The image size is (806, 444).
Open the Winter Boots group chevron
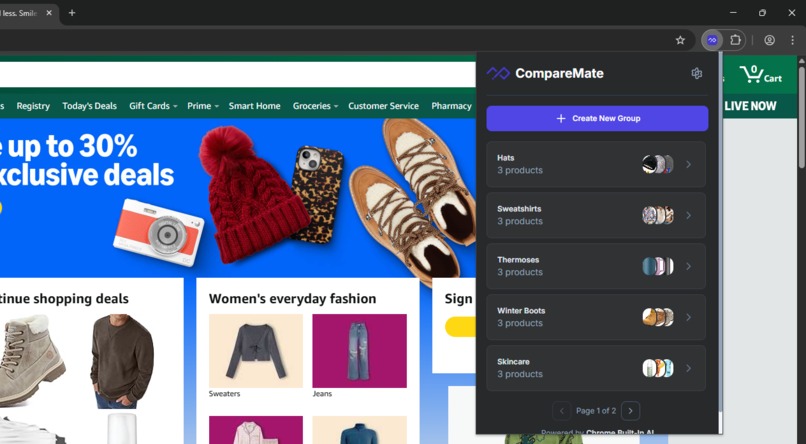[x=688, y=317]
